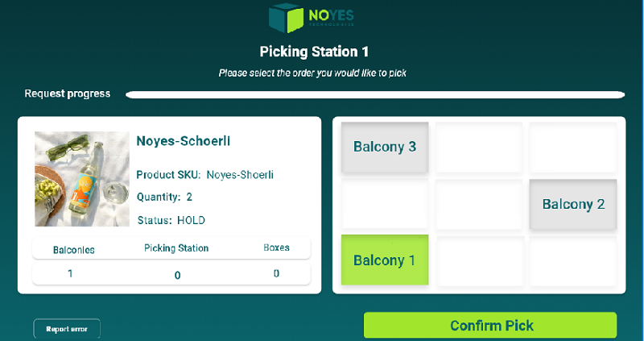
Task: Open the Report error button
Action: pos(67,329)
